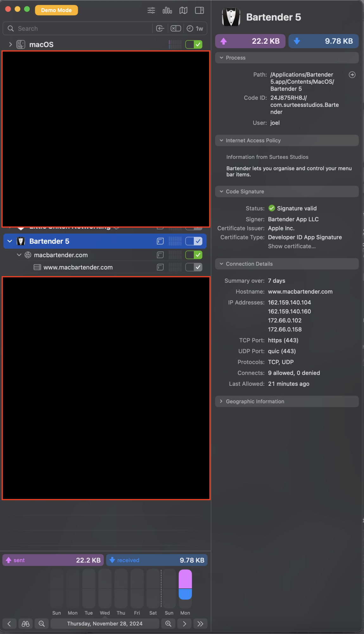Screen dimensions: 364x634
Task: Click the arrow-into-bracket icon in search bar
Action: pos(160,29)
